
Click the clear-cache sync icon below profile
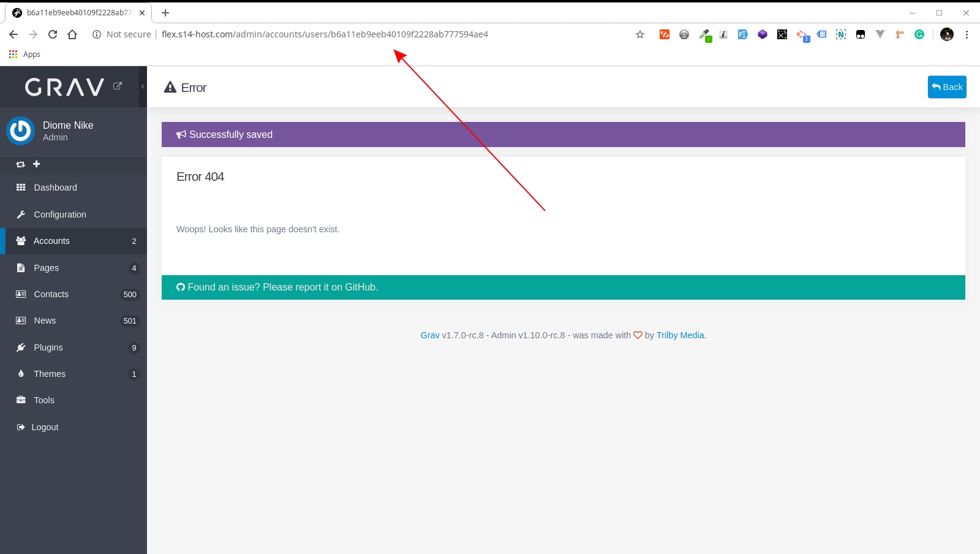[x=20, y=164]
